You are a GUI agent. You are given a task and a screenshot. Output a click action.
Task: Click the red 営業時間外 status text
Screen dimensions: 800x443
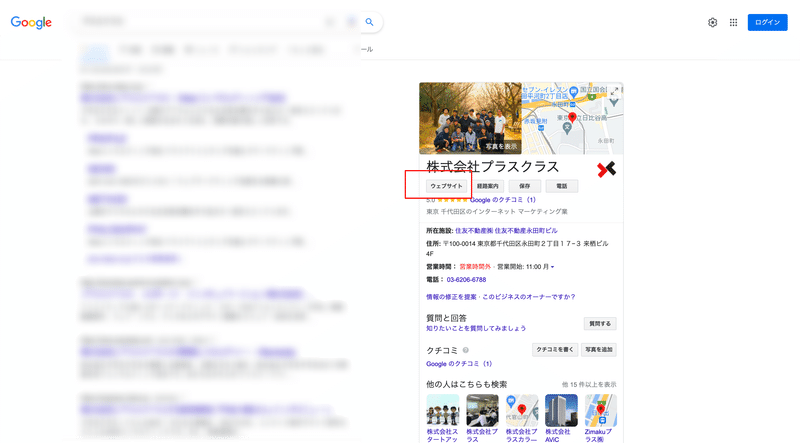coord(474,267)
